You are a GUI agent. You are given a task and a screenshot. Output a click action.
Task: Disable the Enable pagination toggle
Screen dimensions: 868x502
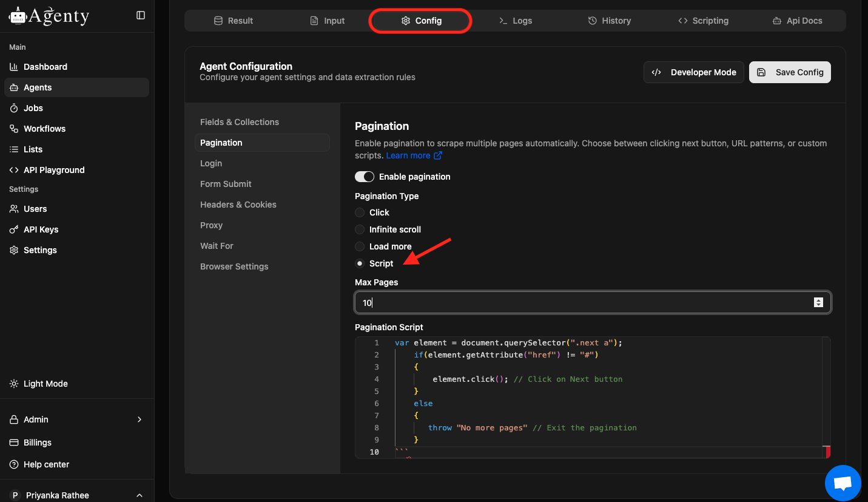pos(365,177)
